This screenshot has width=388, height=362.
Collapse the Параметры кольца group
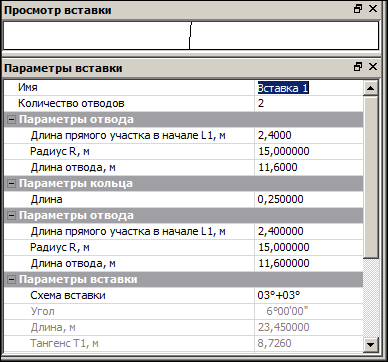pyautogui.click(x=11, y=183)
